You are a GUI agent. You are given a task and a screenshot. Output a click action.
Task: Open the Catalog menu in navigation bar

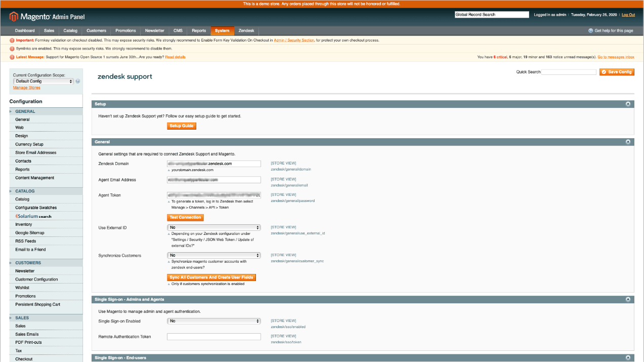point(70,30)
